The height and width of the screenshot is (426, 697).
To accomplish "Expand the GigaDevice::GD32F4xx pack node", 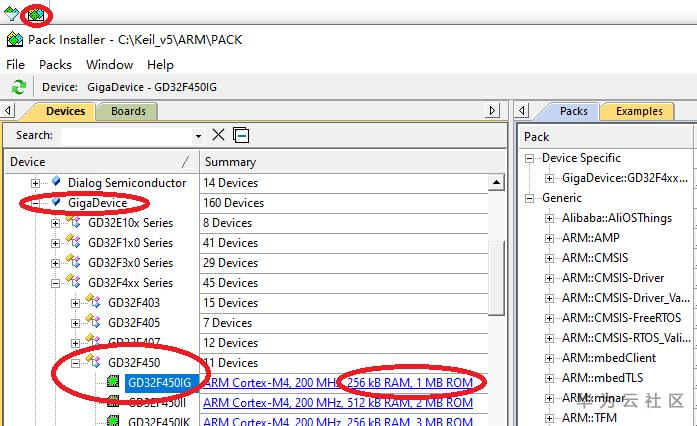I will (549, 178).
